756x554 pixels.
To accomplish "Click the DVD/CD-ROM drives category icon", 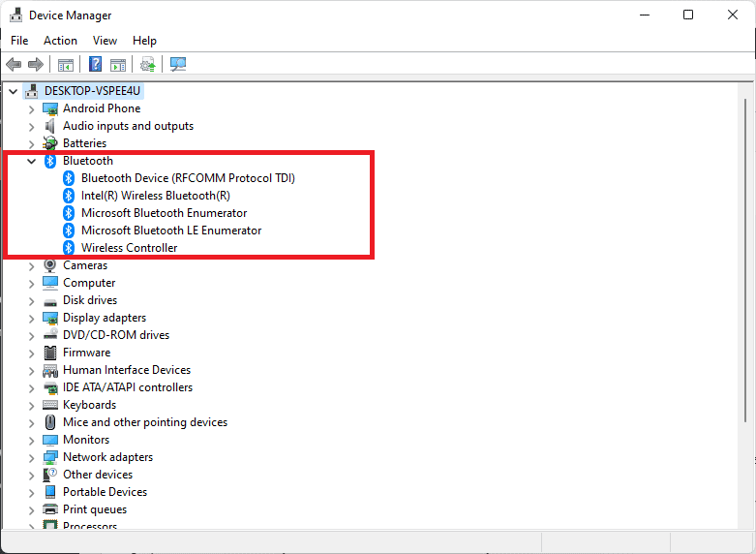I will point(50,334).
